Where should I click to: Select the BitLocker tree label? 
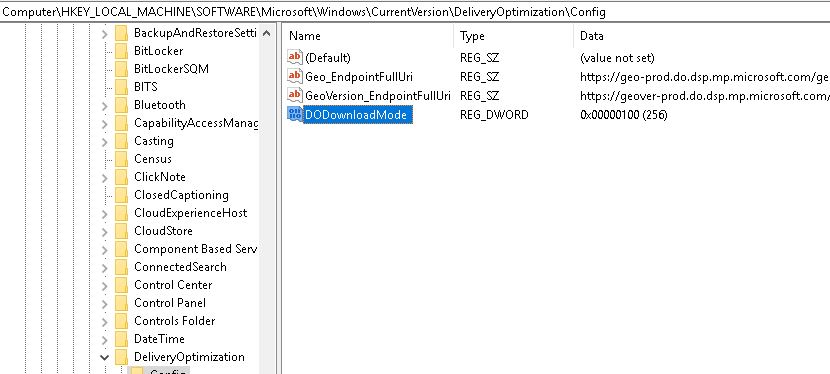[x=158, y=51]
